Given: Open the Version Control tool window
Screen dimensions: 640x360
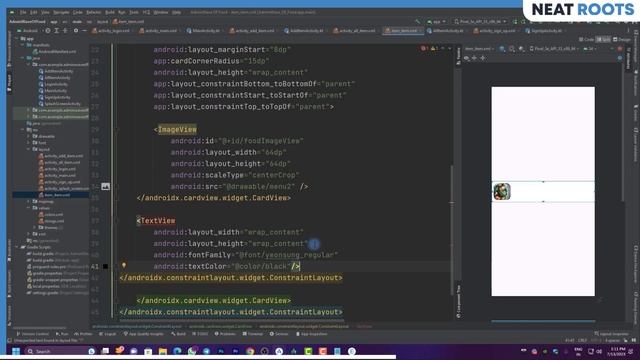Looking at the screenshot, I should (33, 334).
